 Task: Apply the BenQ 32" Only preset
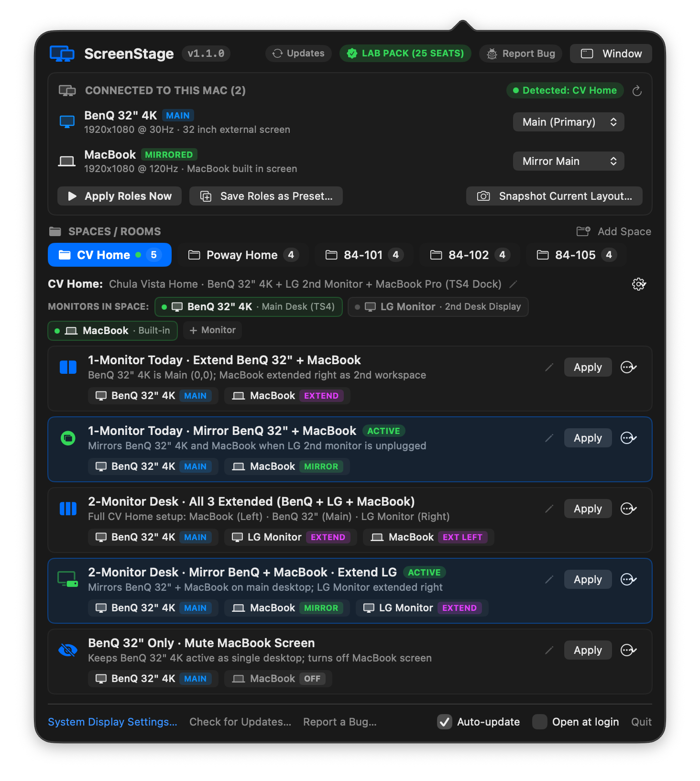588,650
